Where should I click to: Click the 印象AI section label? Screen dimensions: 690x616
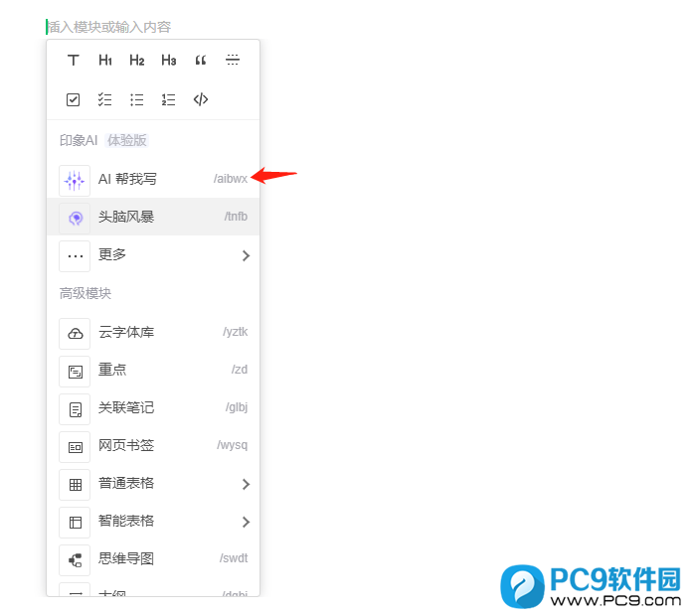(79, 141)
